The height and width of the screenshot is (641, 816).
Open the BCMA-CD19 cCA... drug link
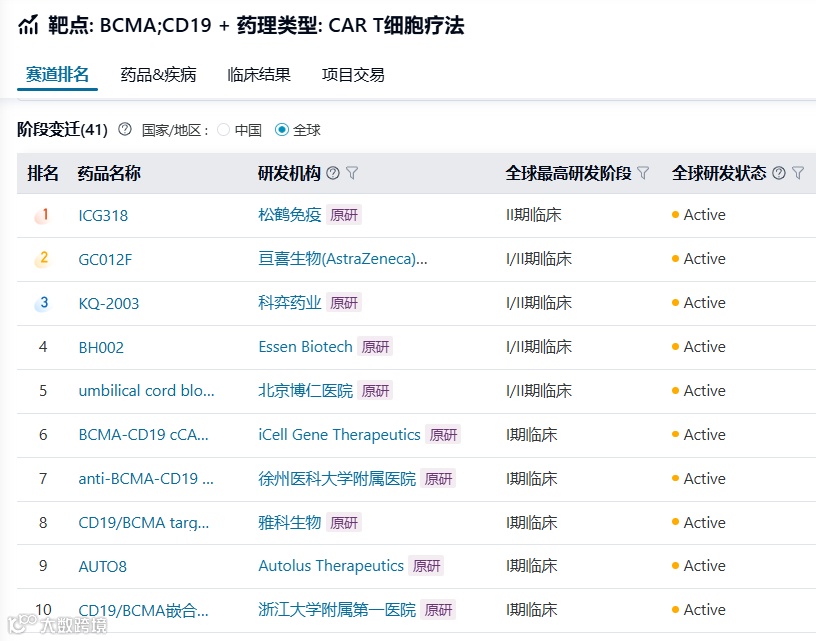pyautogui.click(x=143, y=434)
